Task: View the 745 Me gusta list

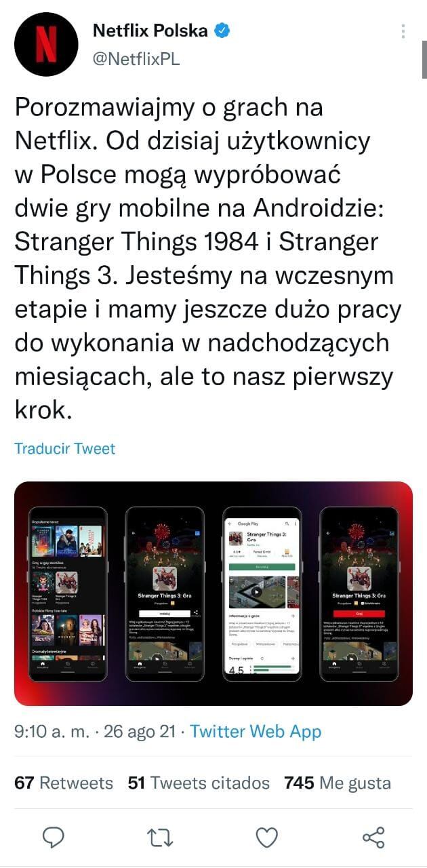Action: click(x=338, y=783)
